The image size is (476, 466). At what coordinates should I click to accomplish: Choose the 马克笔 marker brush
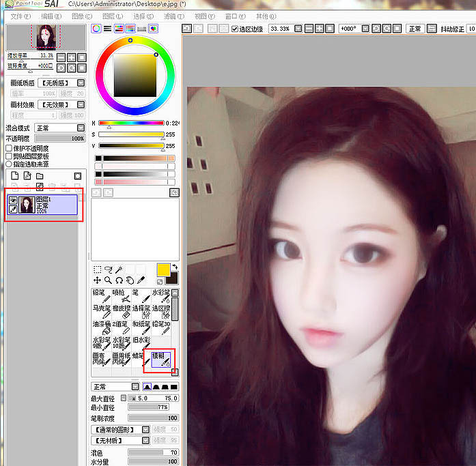[101, 312]
